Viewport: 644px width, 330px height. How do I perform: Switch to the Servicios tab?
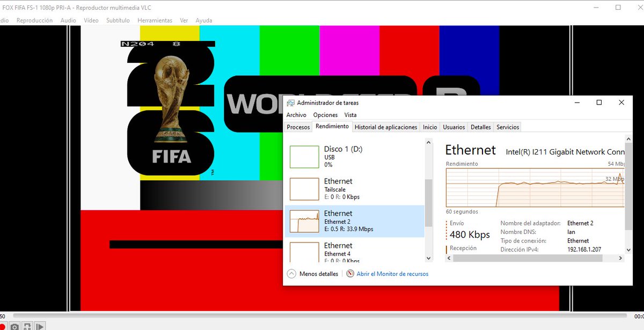(508, 127)
